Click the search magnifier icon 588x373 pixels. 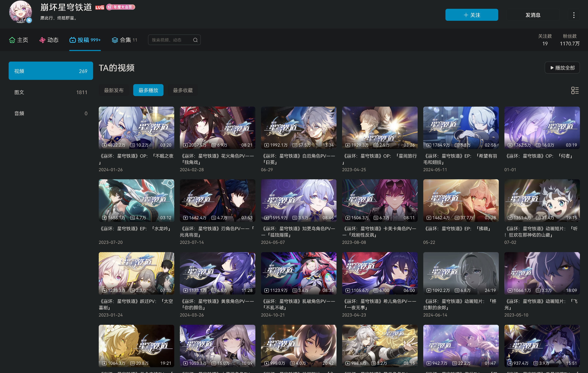195,40
